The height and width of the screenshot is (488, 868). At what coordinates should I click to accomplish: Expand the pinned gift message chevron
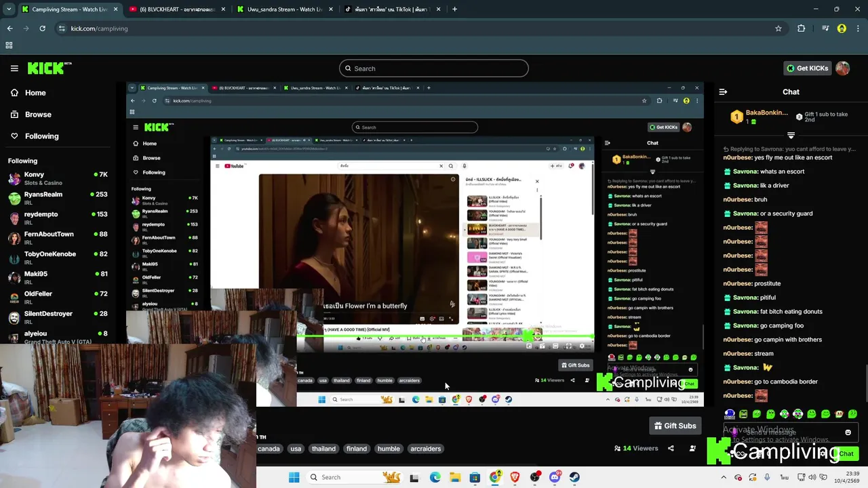tap(791, 136)
